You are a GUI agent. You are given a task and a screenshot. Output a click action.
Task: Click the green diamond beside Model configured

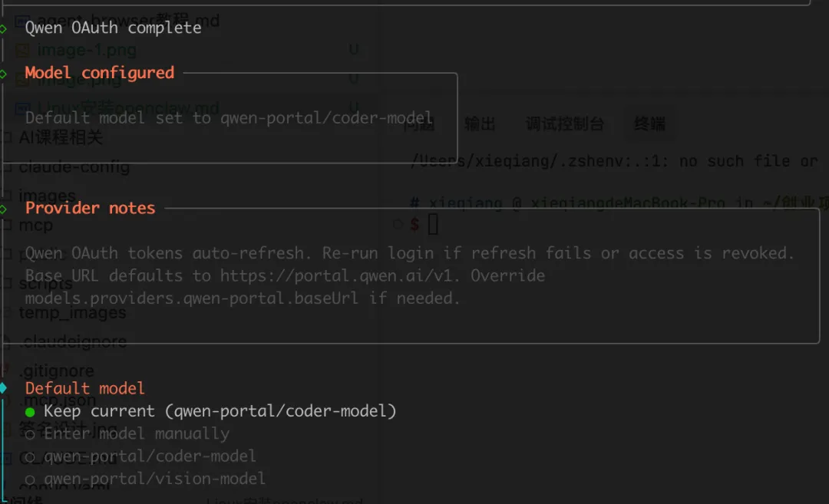coord(4,74)
